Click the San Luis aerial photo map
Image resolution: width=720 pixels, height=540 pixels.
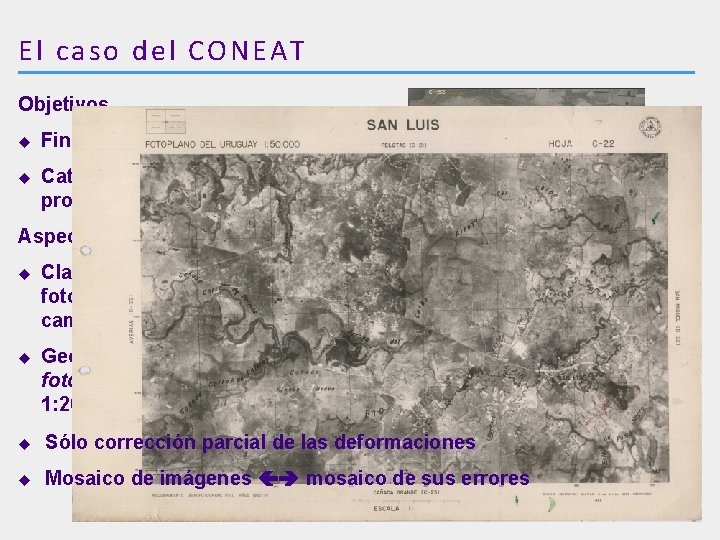point(404,318)
